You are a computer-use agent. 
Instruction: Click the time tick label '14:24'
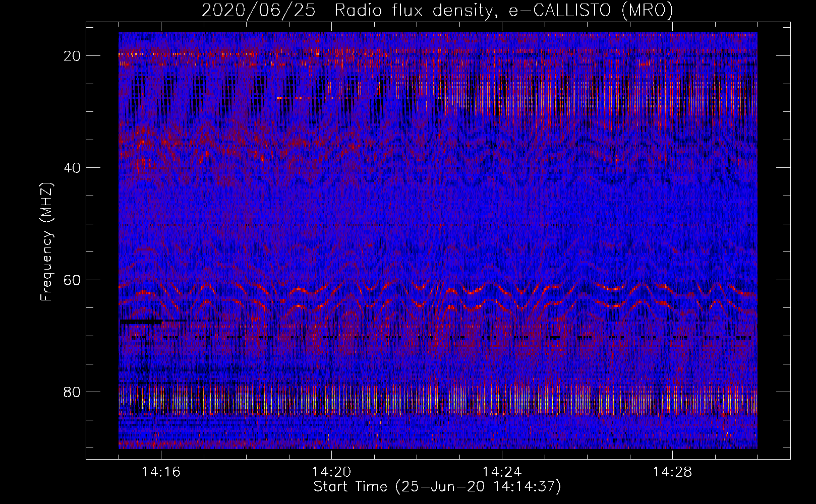click(502, 472)
